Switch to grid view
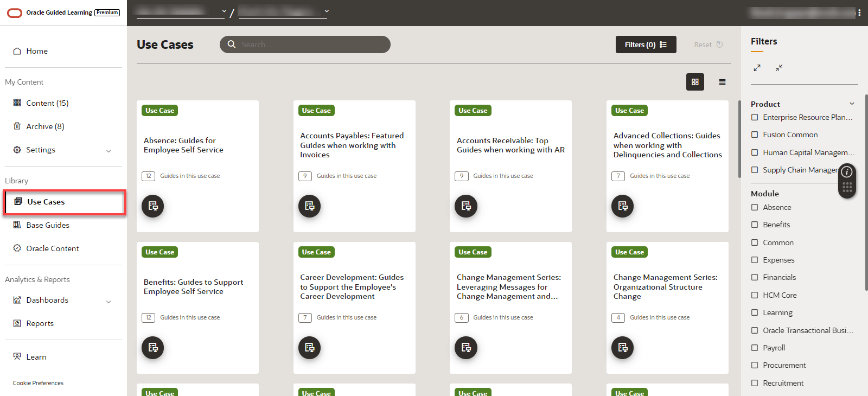This screenshot has height=396, width=868. 695,82
